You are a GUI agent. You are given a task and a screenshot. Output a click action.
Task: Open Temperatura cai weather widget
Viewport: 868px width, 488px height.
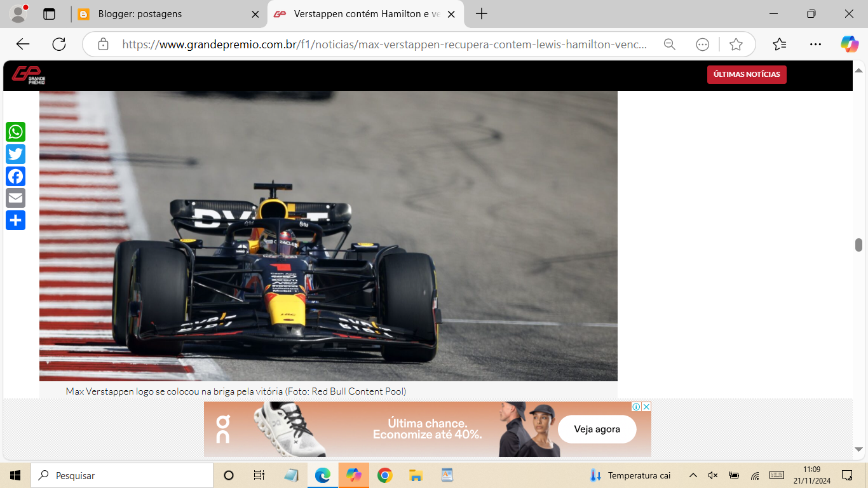(630, 475)
